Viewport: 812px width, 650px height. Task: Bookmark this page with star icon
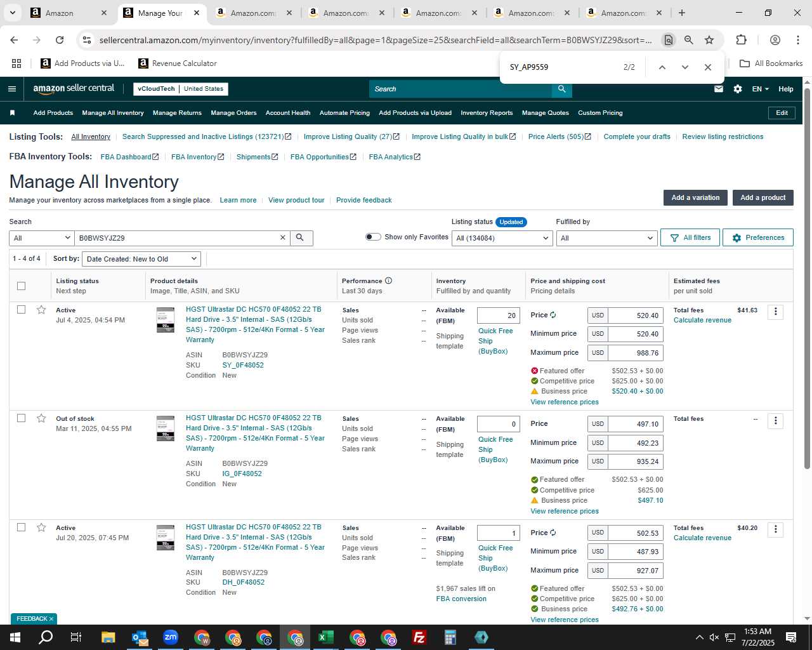click(709, 40)
